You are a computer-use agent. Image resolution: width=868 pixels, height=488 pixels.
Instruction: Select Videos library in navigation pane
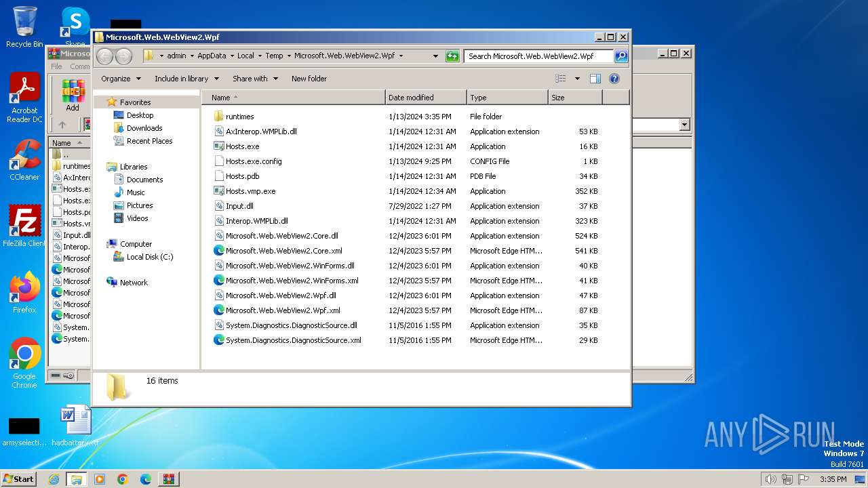pos(137,218)
